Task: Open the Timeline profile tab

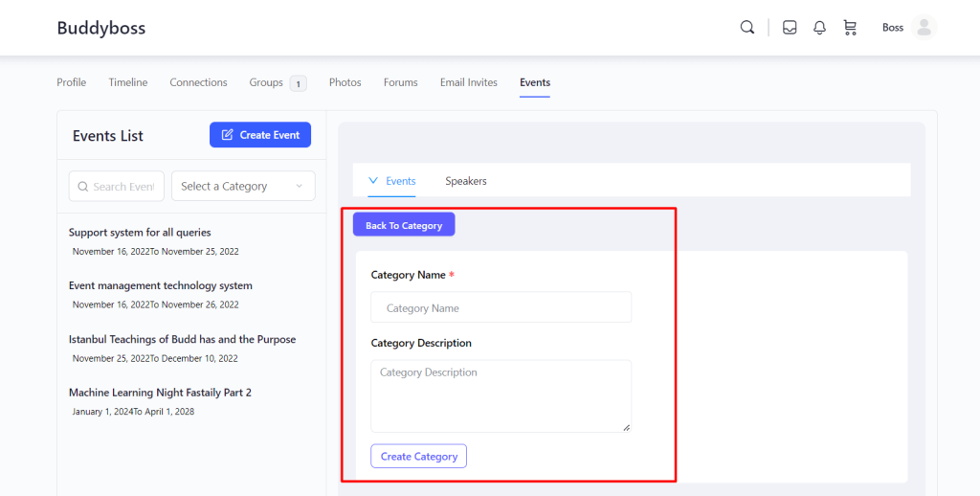Action: click(128, 82)
